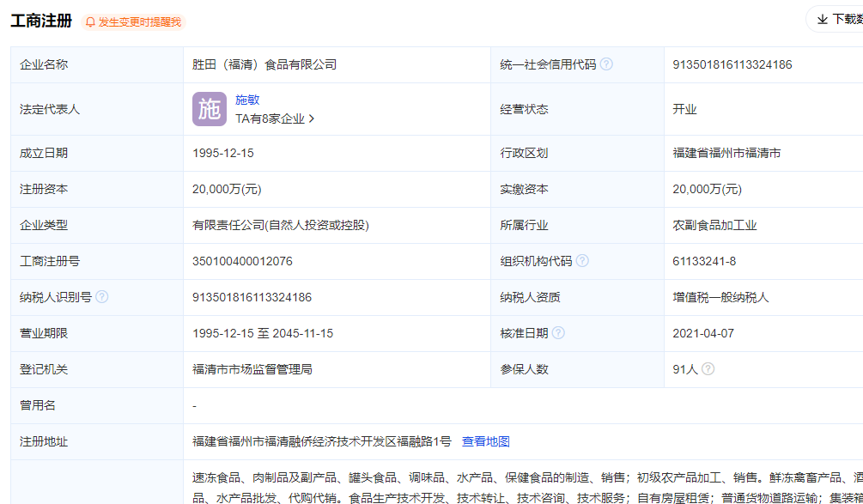Open legal representative 施敏 link
The image size is (863, 504).
[x=247, y=100]
